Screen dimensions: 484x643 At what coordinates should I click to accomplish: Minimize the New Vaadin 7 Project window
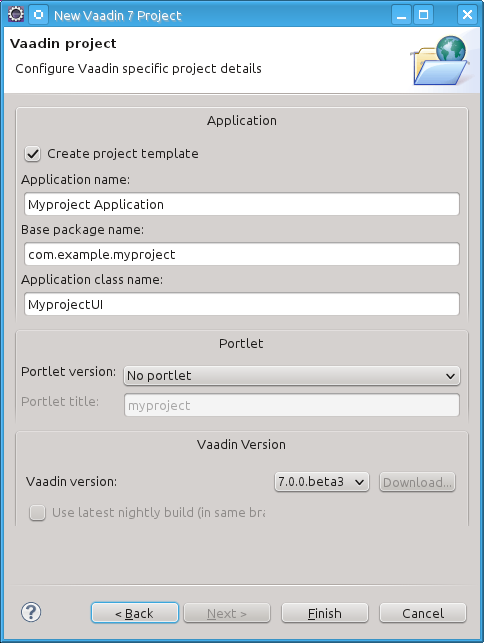tap(402, 15)
